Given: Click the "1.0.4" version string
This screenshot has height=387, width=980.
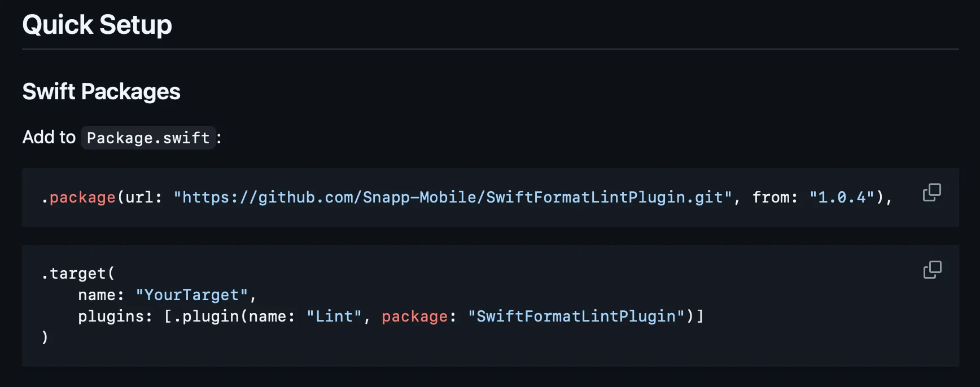Looking at the screenshot, I should (842, 197).
